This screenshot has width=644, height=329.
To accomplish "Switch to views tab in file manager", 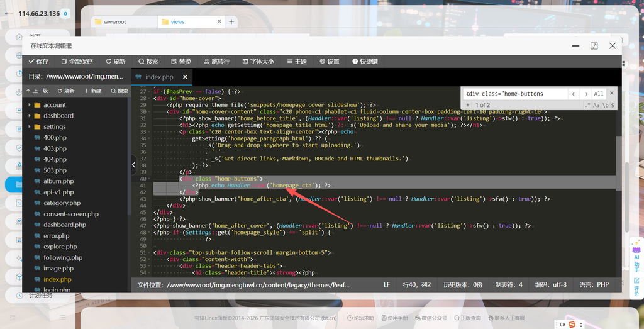I will [192, 22].
